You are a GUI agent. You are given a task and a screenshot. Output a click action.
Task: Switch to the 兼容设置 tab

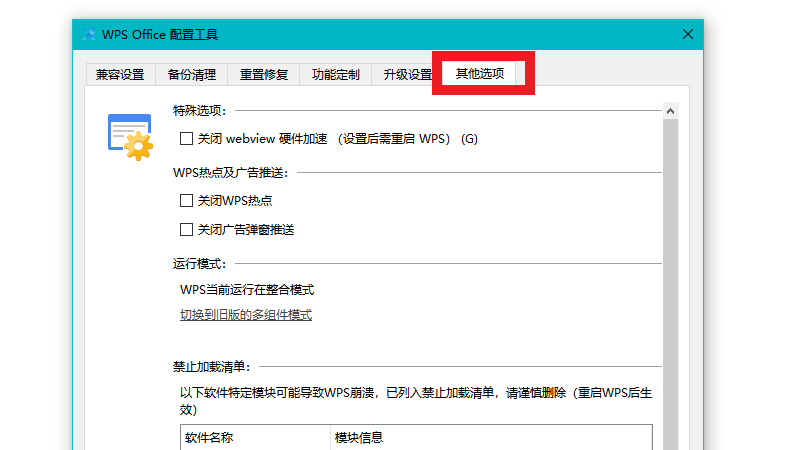click(120, 74)
